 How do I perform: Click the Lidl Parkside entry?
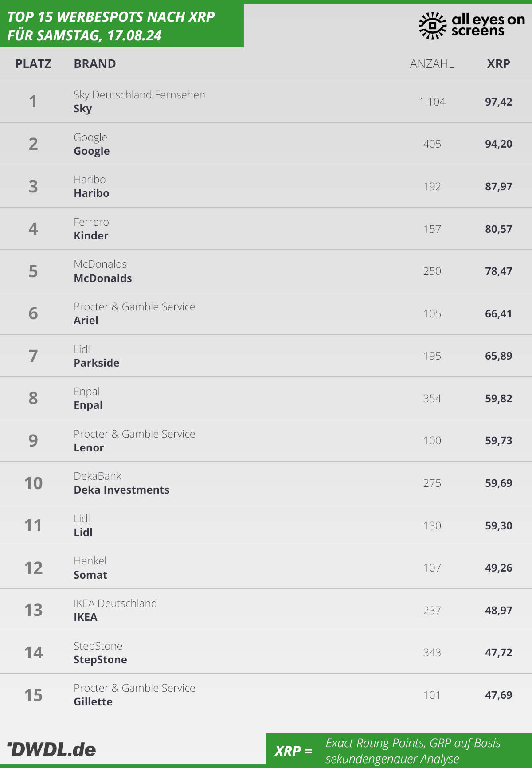pyautogui.click(x=97, y=356)
